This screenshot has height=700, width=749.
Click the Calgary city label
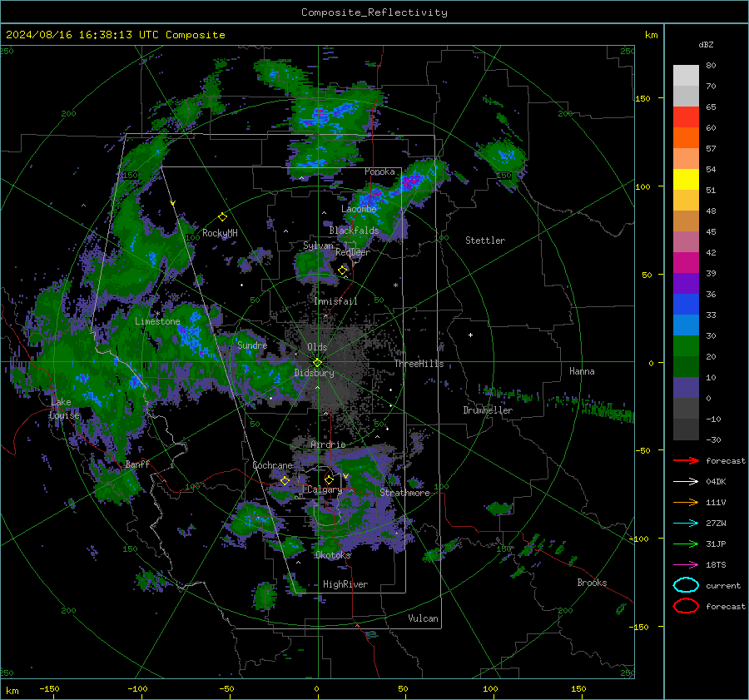(x=325, y=489)
